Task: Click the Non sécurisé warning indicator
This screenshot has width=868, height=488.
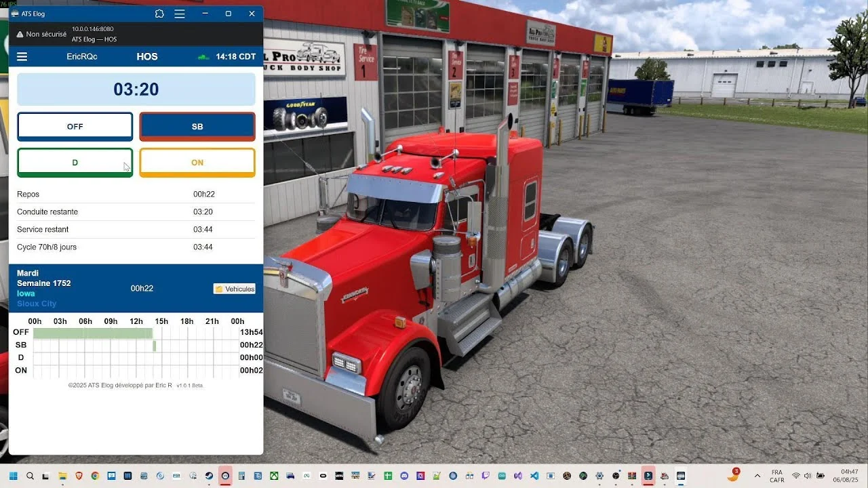Action: (x=41, y=34)
